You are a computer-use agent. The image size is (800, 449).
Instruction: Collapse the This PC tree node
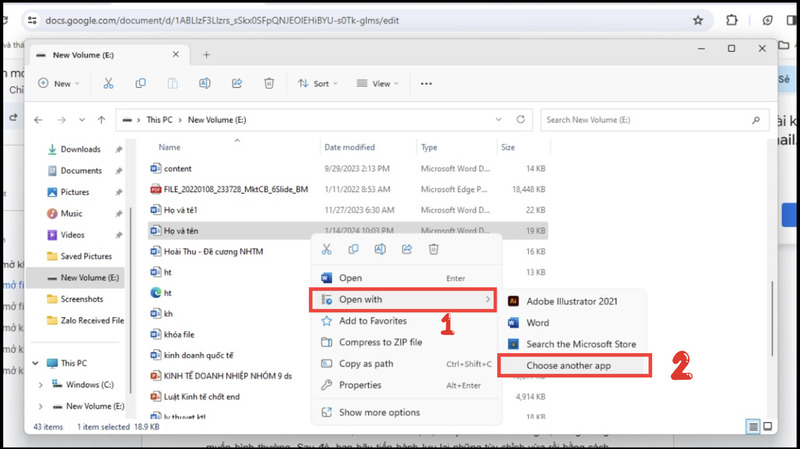pyautogui.click(x=35, y=363)
